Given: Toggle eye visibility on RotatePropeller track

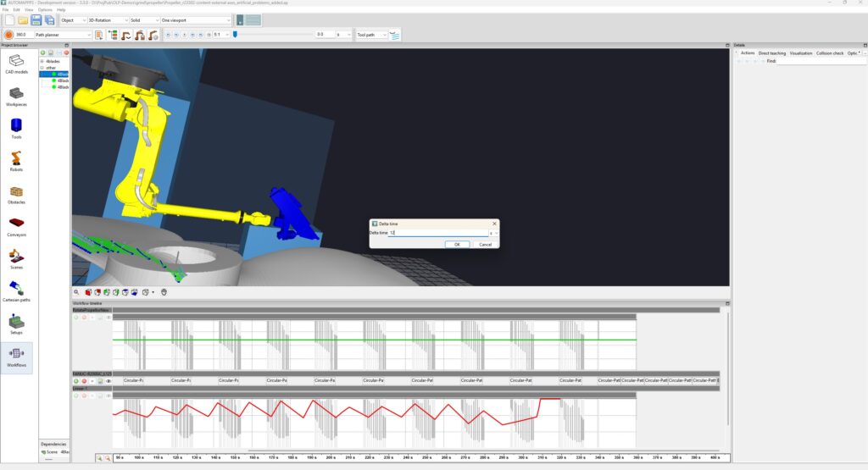Looking at the screenshot, I should (x=108, y=318).
